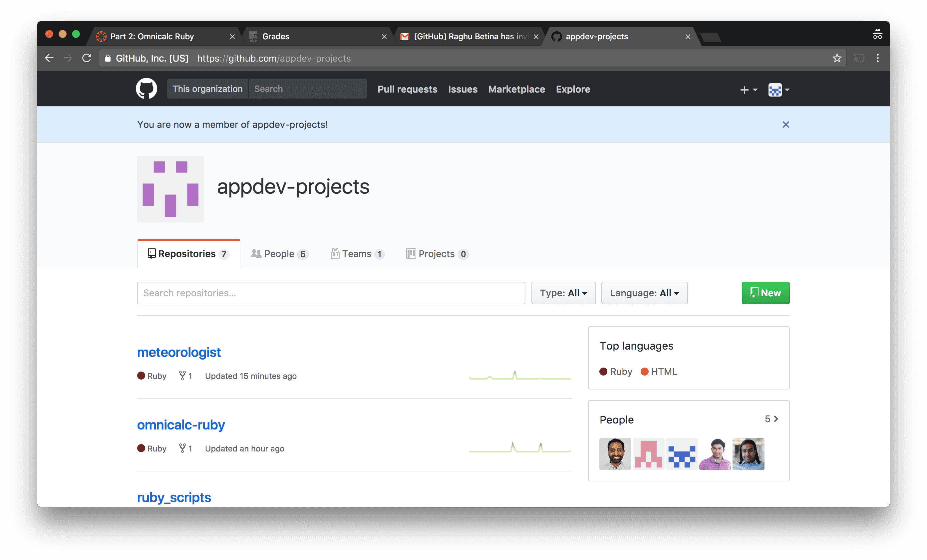Focus the Search repositories field
Image resolution: width=927 pixels, height=560 pixels.
[331, 293]
